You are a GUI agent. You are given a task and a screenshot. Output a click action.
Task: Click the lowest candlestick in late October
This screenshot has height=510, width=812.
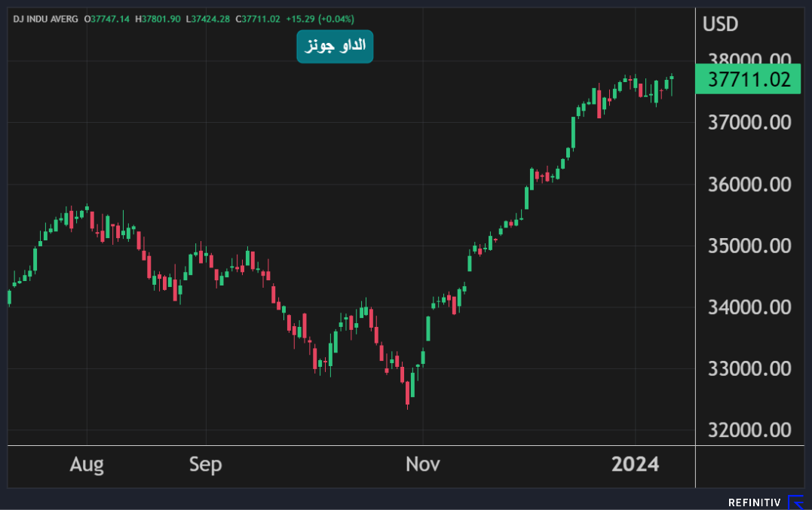click(408, 392)
